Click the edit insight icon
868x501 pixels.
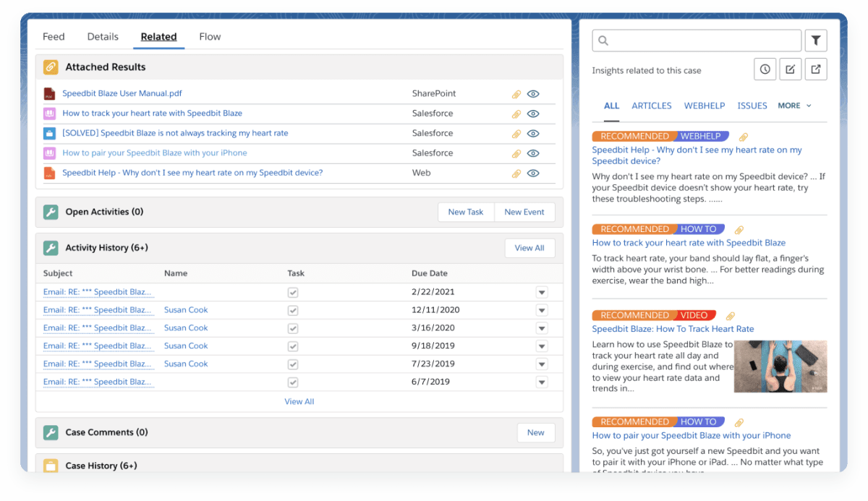(790, 69)
